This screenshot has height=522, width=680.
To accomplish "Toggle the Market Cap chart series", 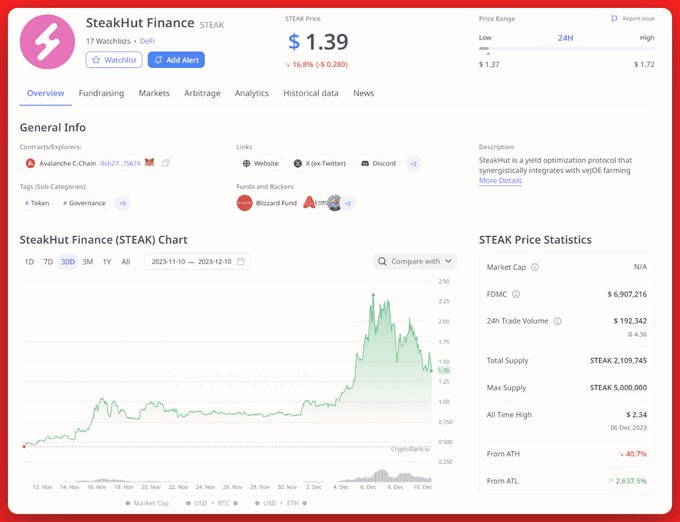I will coord(147,503).
